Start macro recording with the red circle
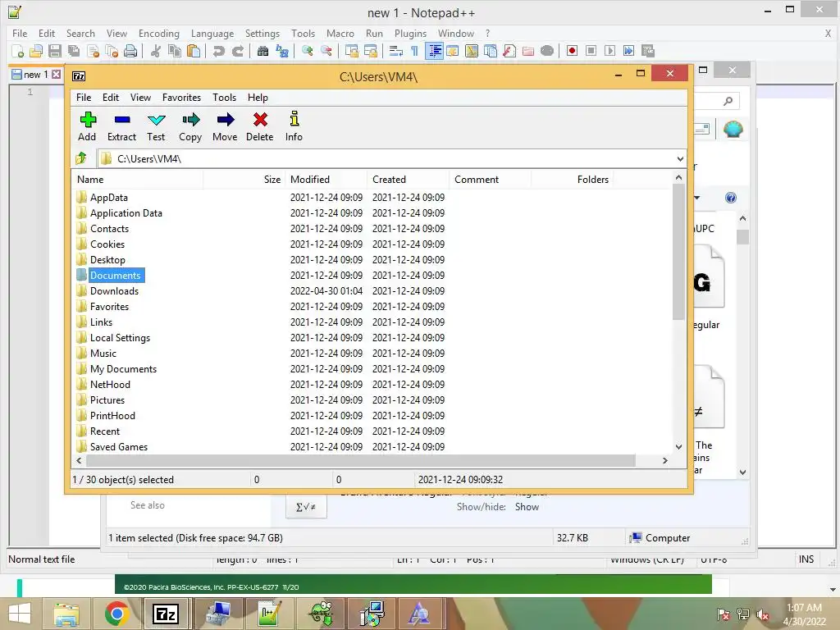840x630 pixels. pyautogui.click(x=572, y=51)
